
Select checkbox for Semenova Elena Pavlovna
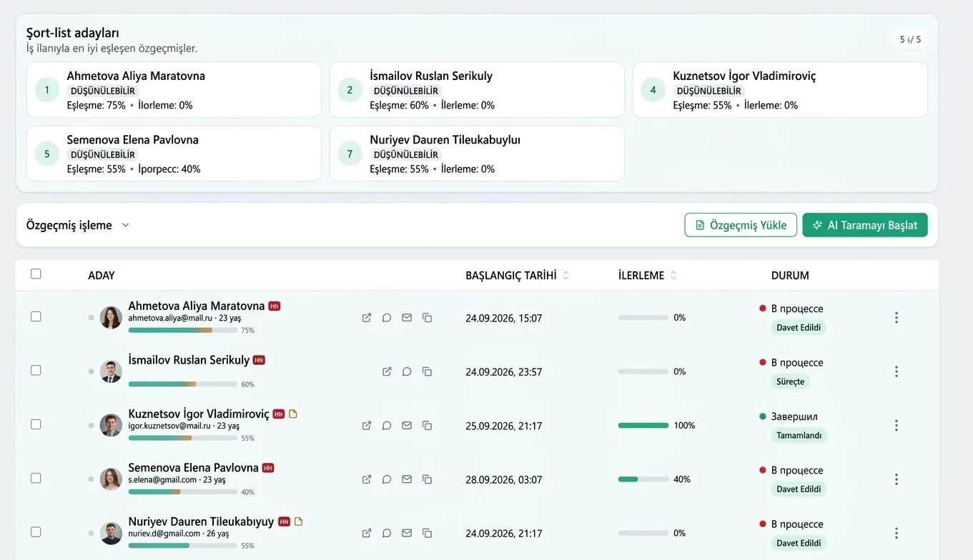point(36,478)
